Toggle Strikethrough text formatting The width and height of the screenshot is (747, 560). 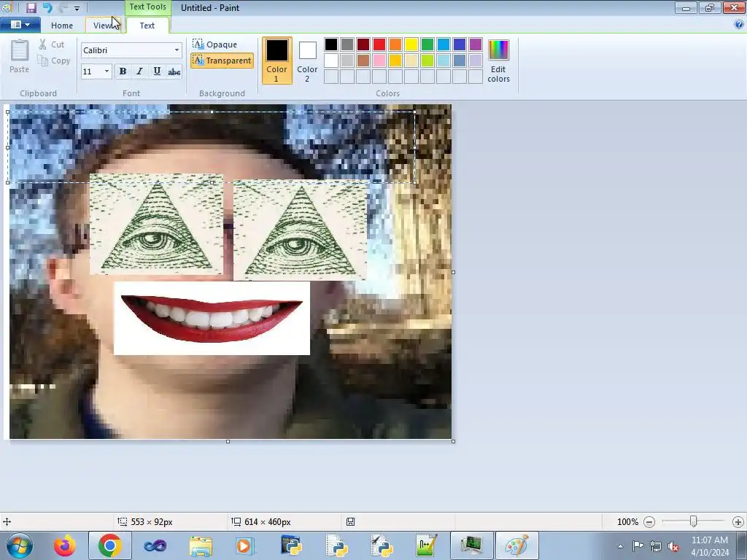pyautogui.click(x=174, y=71)
